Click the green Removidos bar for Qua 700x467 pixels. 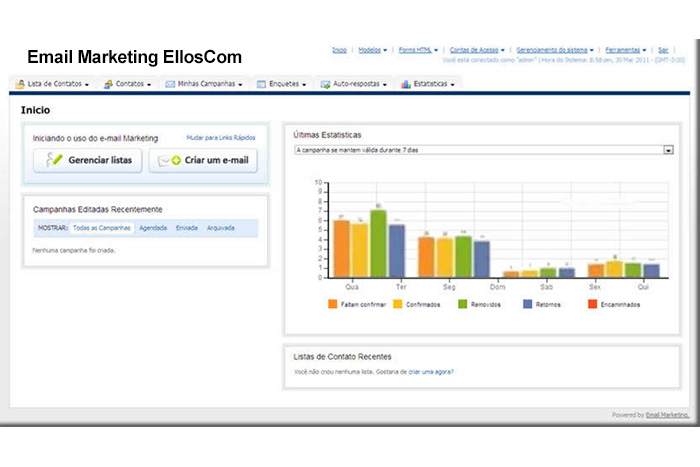click(378, 243)
